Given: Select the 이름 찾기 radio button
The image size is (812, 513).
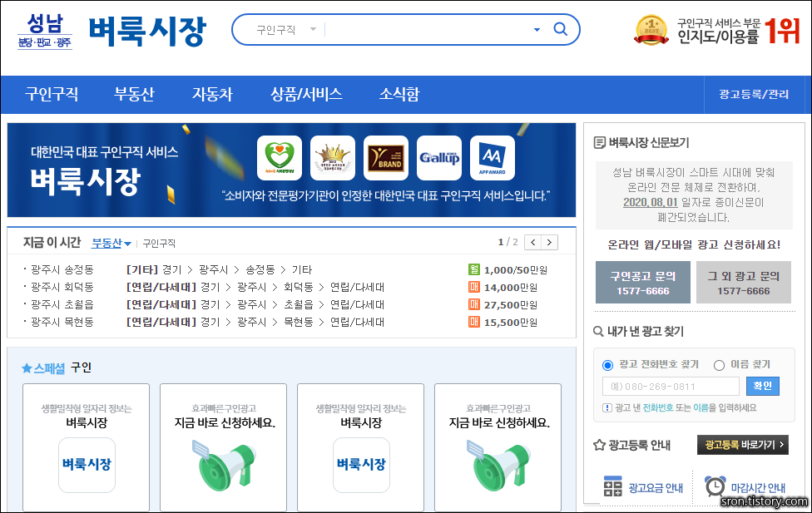Looking at the screenshot, I should coord(719,366).
